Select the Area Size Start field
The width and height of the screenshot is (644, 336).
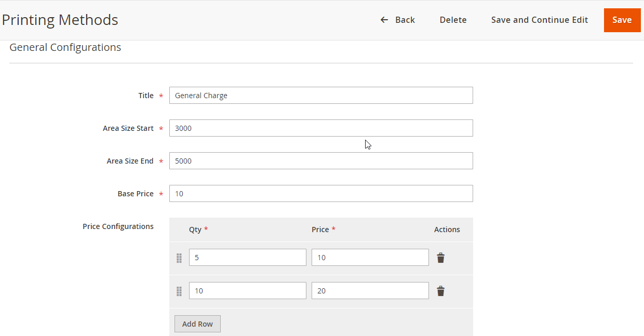pyautogui.click(x=320, y=128)
